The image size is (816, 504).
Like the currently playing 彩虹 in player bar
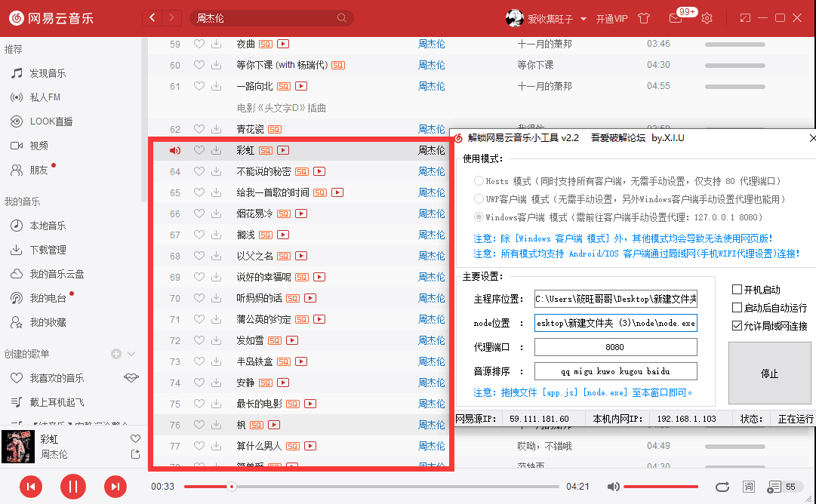135,438
